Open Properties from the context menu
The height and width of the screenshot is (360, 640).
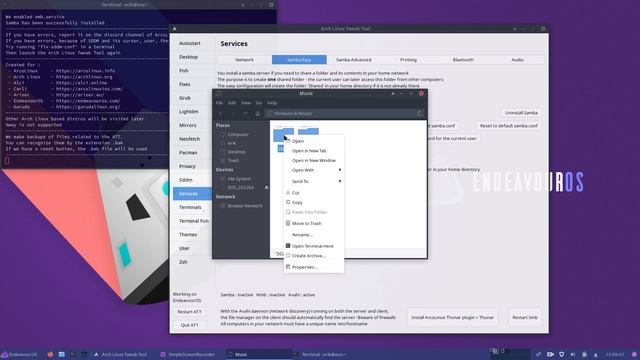(313, 267)
